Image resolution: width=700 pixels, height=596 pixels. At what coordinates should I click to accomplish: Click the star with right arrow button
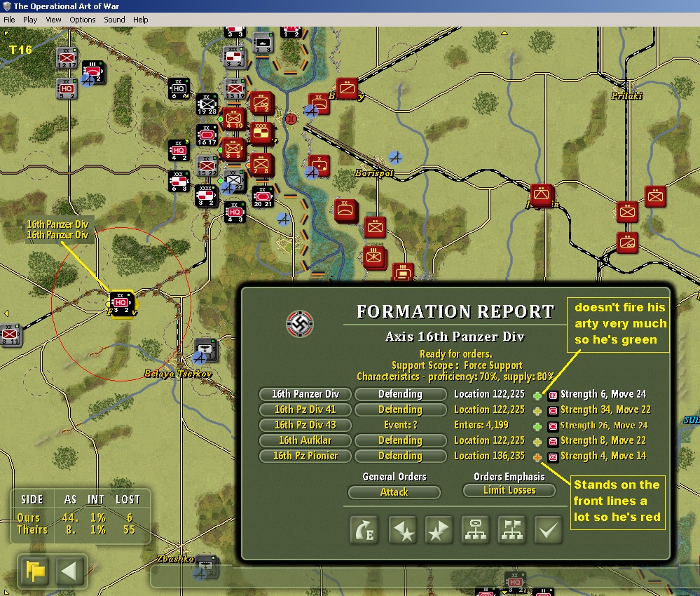click(439, 530)
